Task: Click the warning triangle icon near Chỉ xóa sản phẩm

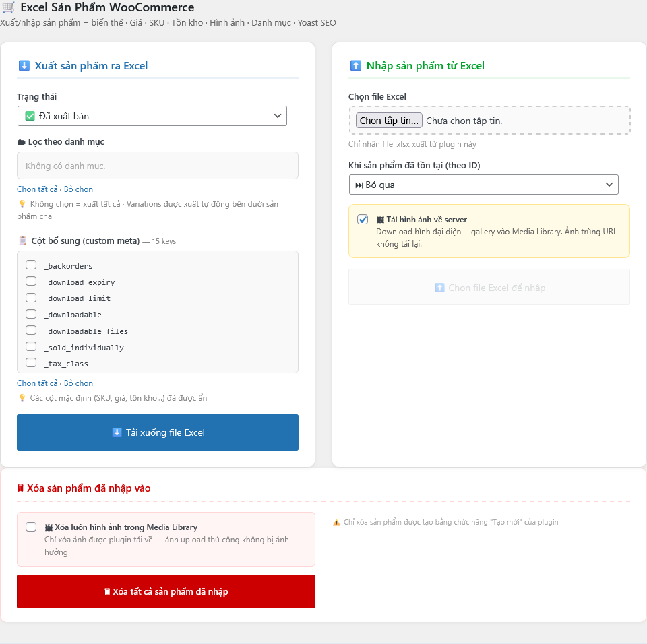Action: 336,522
